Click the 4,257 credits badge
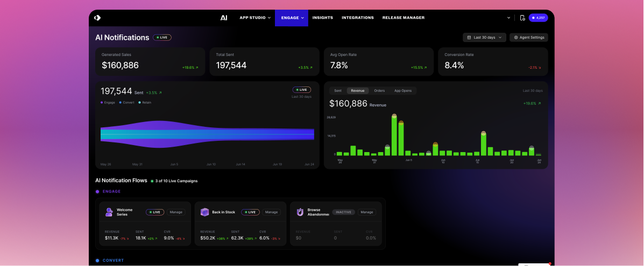Image resolution: width=644 pixels, height=266 pixels. [x=538, y=18]
